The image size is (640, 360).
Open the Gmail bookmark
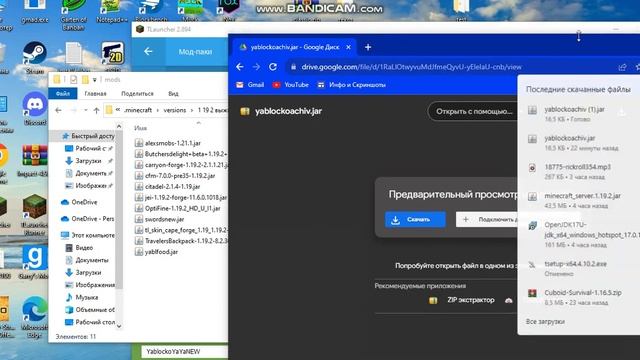point(250,85)
